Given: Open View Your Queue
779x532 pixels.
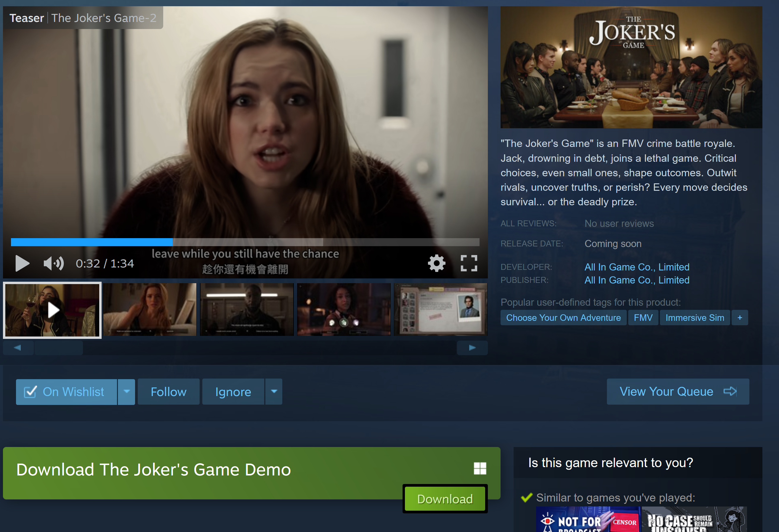Looking at the screenshot, I should pyautogui.click(x=678, y=392).
